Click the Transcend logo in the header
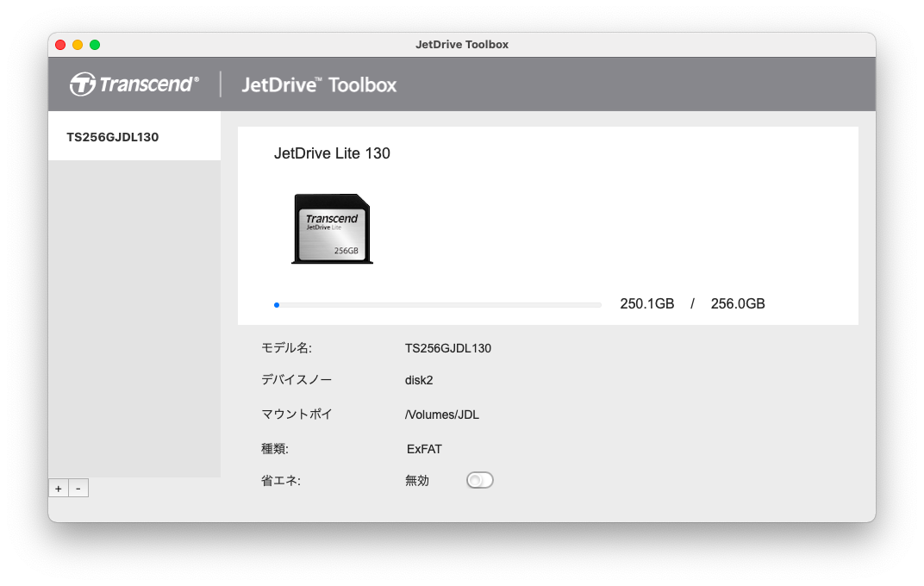 (134, 84)
